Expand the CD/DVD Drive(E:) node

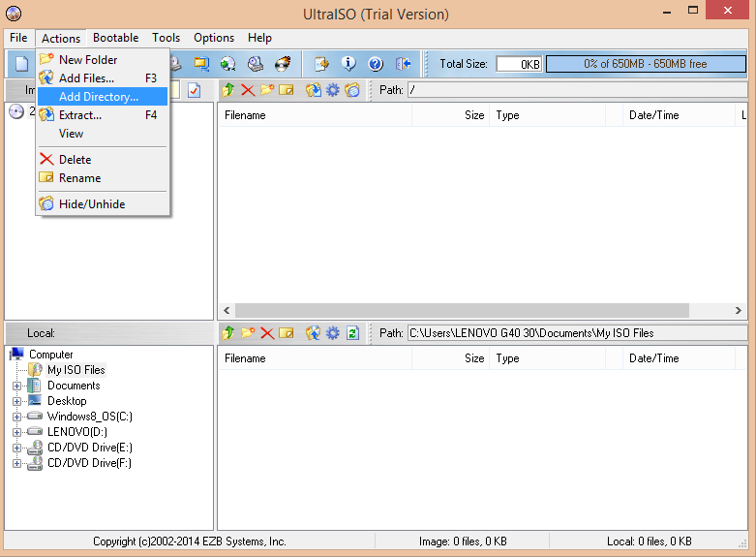(x=16, y=448)
